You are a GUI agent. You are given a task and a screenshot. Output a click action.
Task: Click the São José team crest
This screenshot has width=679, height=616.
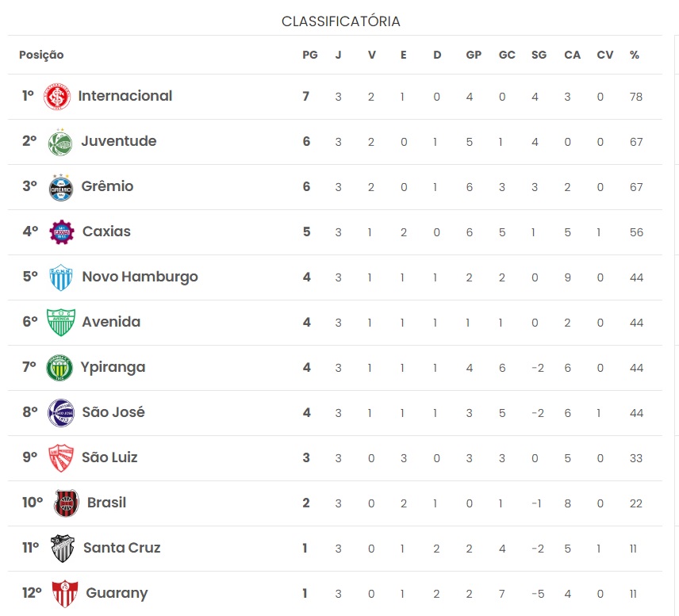(60, 413)
